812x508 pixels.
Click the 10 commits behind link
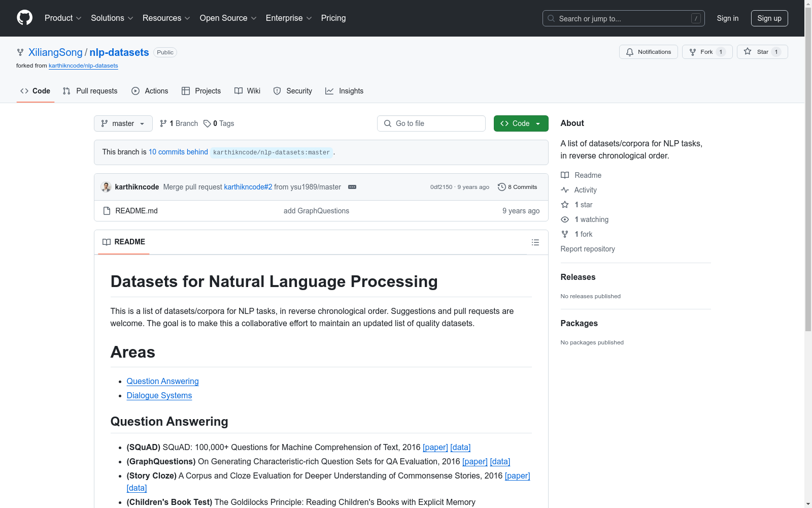[x=178, y=152]
